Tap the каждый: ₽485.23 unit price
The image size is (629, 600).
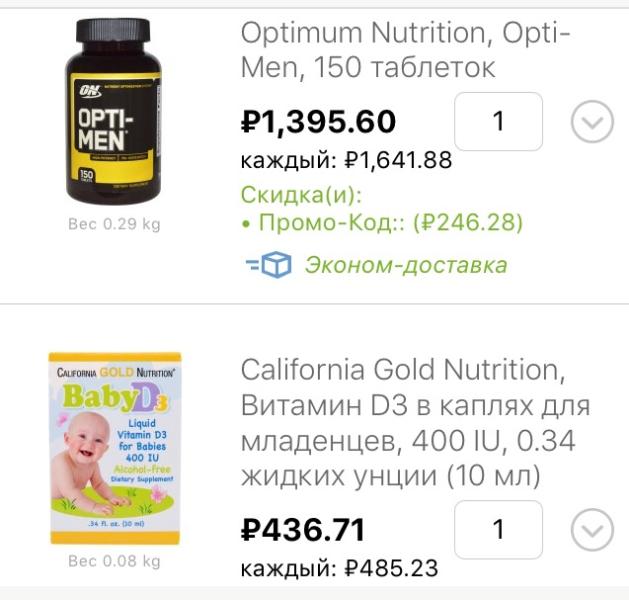click(x=339, y=568)
